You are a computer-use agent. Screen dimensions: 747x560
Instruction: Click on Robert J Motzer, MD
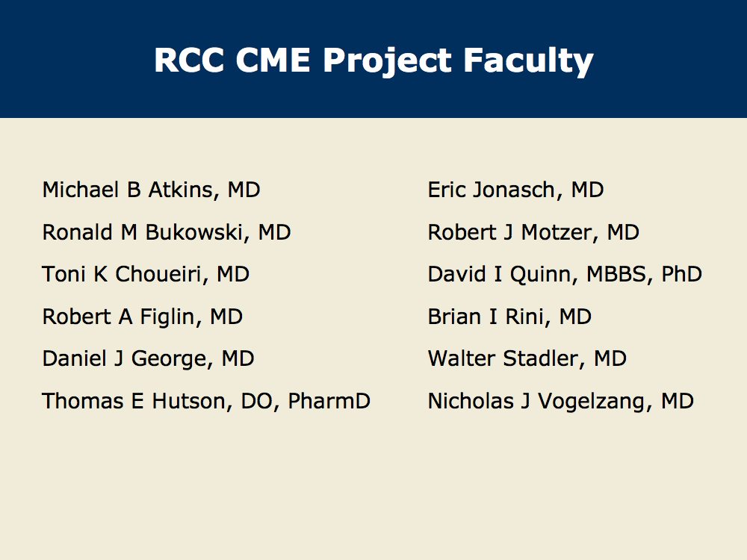click(533, 232)
